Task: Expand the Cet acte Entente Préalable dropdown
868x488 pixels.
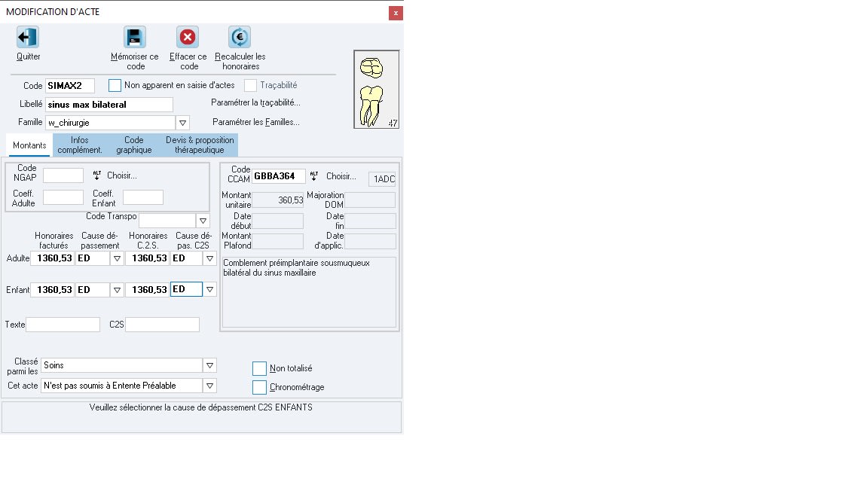Action: tap(209, 386)
